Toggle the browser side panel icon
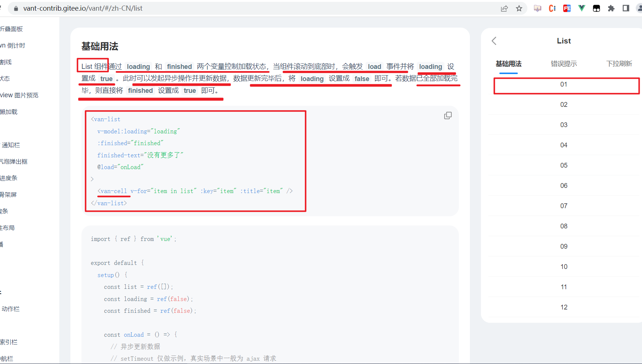 [626, 8]
